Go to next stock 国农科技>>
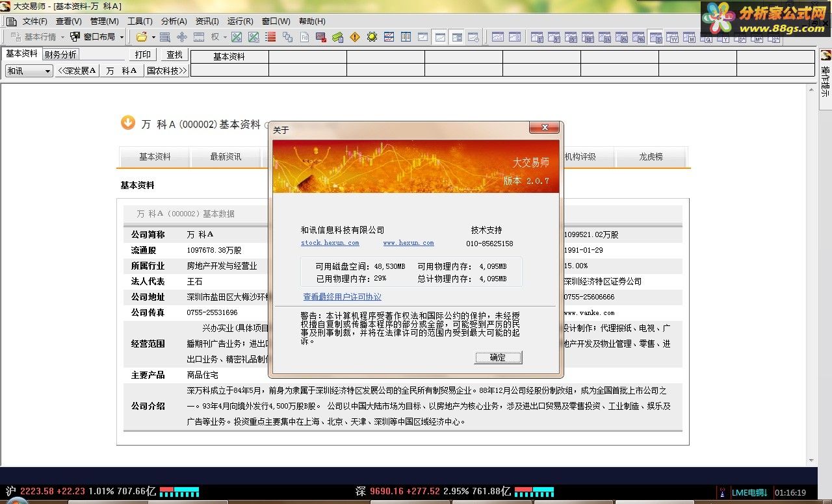 click(x=166, y=71)
